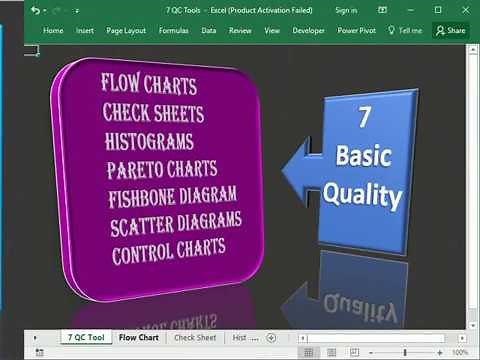Open the View ribbon tab
480x360 pixels.
[x=272, y=31]
